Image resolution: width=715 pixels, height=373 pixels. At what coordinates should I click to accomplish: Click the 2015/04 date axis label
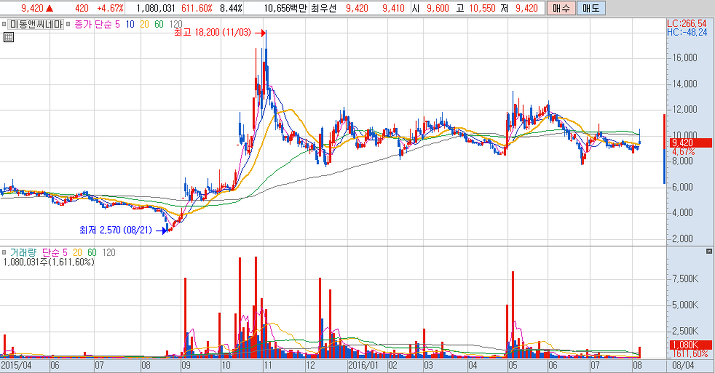(x=16, y=365)
